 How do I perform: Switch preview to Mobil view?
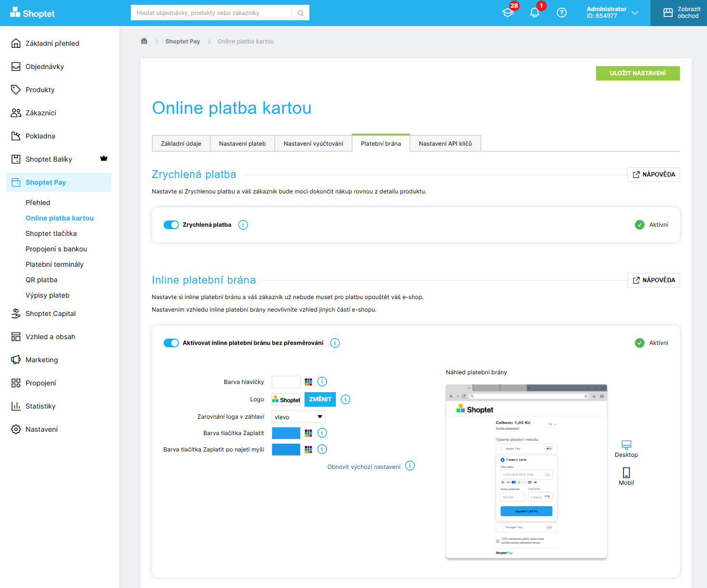[x=626, y=476]
